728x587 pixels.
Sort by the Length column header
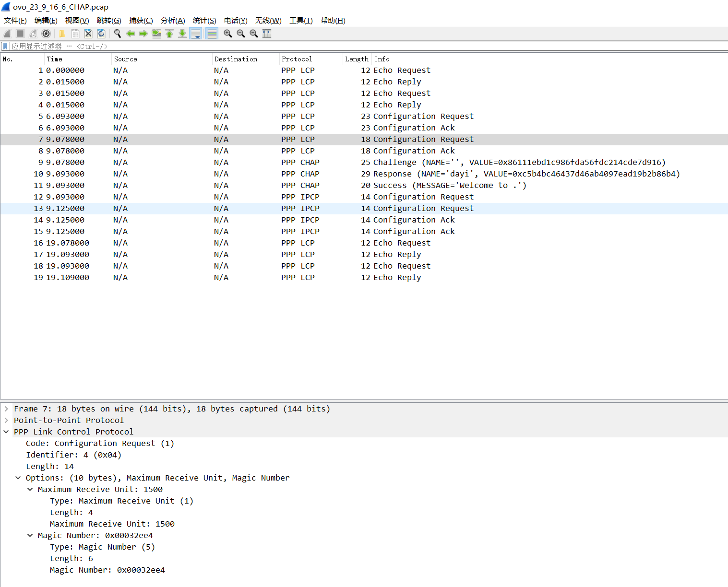coord(357,59)
